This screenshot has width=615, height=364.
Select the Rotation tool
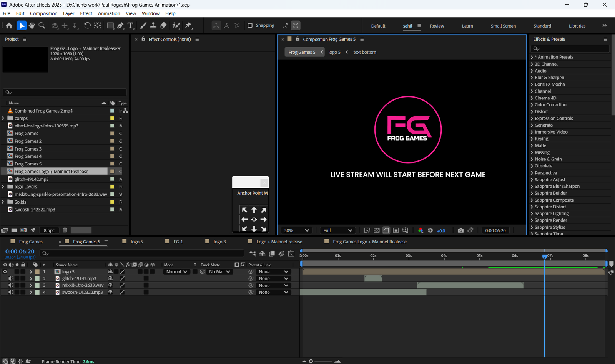[x=87, y=25]
